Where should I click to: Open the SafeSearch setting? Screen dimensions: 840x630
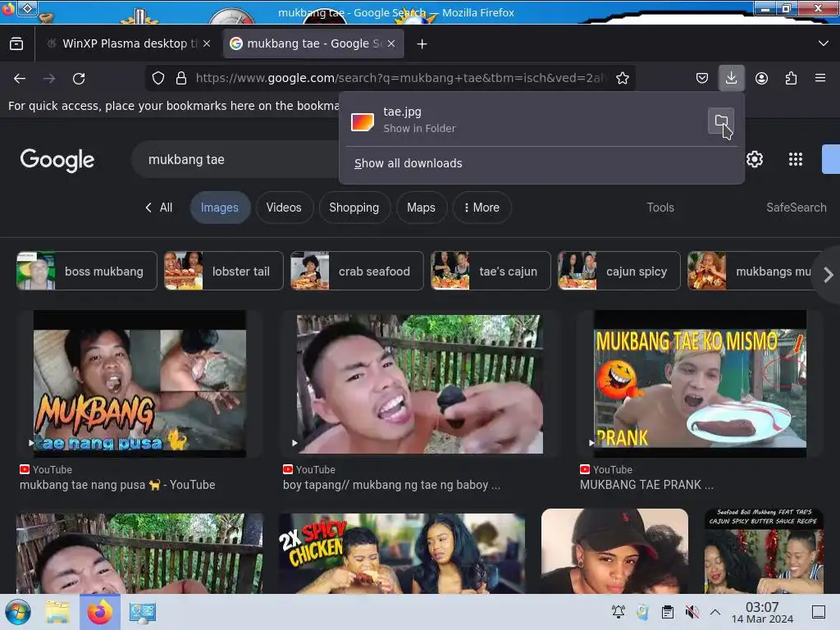click(x=796, y=208)
